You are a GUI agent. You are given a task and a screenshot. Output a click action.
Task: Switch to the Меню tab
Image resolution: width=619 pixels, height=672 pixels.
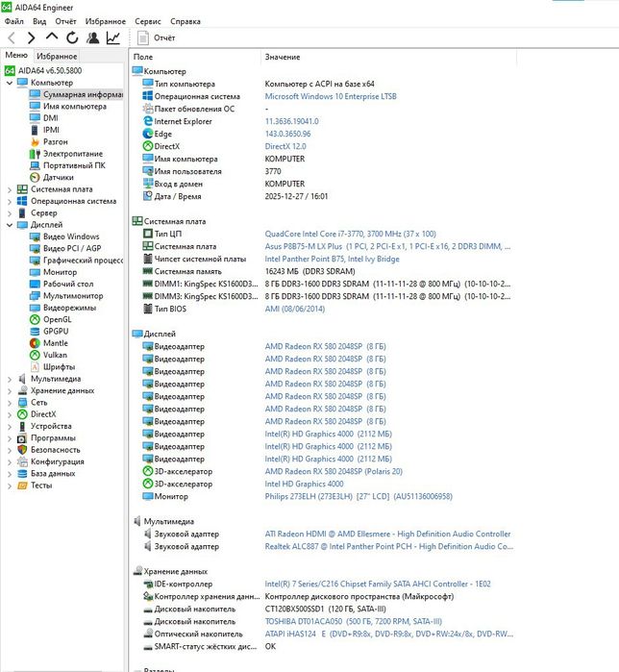[x=16, y=56]
